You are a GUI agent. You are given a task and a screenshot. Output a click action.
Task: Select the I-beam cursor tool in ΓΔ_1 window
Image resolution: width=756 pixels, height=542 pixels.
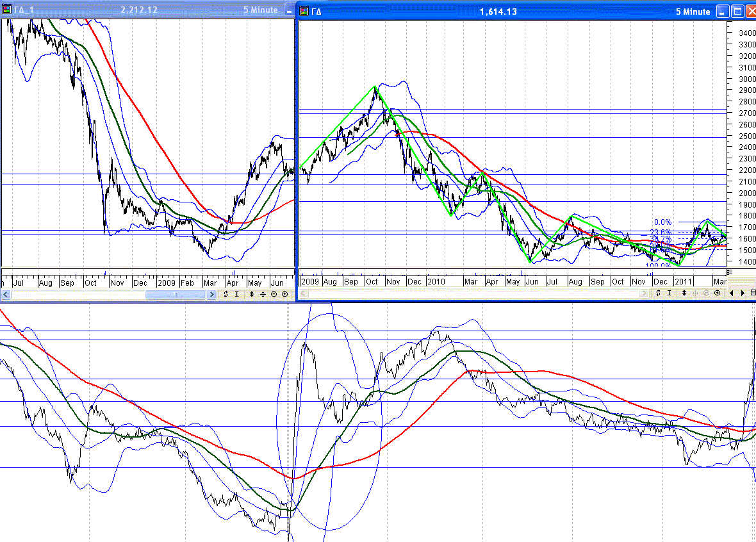coord(237,294)
